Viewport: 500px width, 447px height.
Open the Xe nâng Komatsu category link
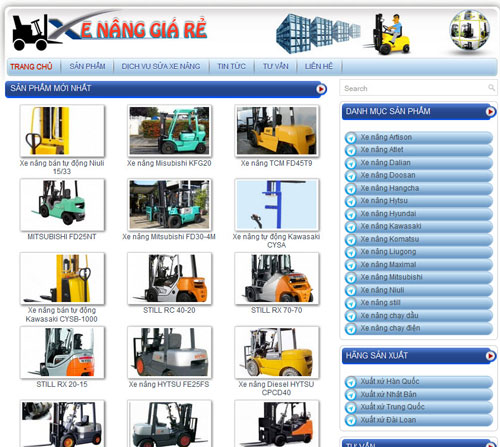pos(390,239)
